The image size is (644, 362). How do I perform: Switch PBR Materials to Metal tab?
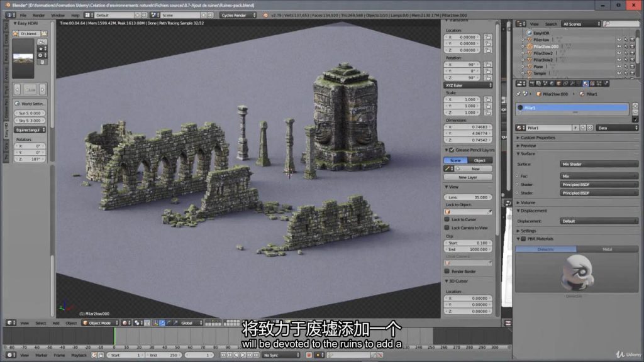(x=607, y=249)
